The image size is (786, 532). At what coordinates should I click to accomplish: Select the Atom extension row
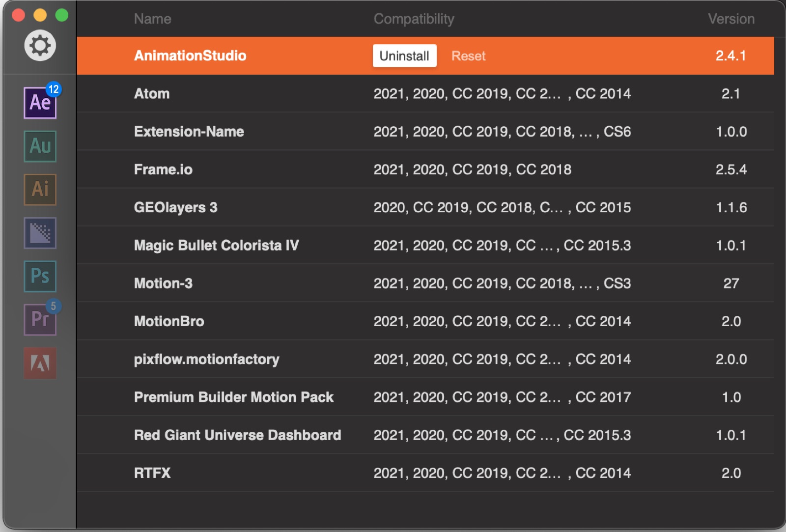click(x=425, y=93)
